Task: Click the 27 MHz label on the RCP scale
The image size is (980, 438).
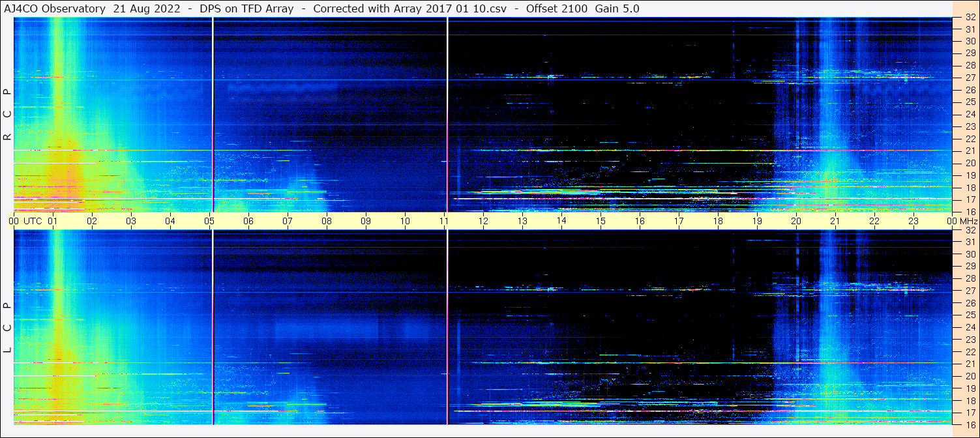Action: coord(970,78)
